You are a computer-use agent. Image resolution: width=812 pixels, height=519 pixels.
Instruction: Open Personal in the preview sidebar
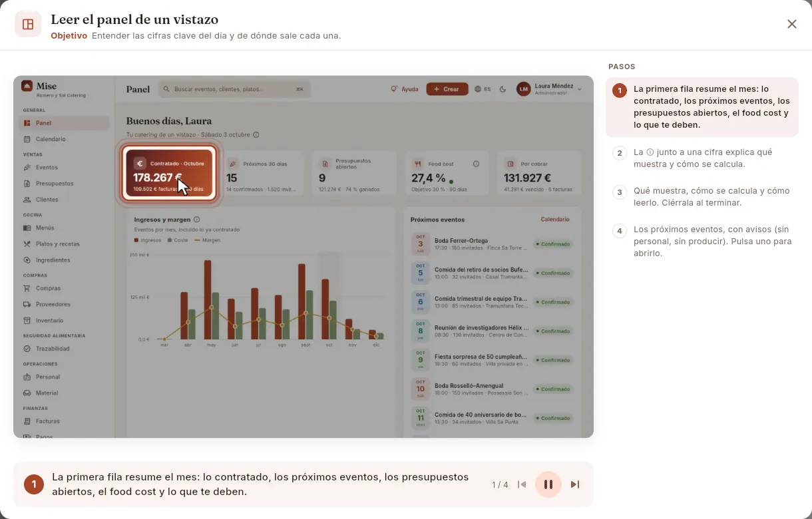coord(65,377)
